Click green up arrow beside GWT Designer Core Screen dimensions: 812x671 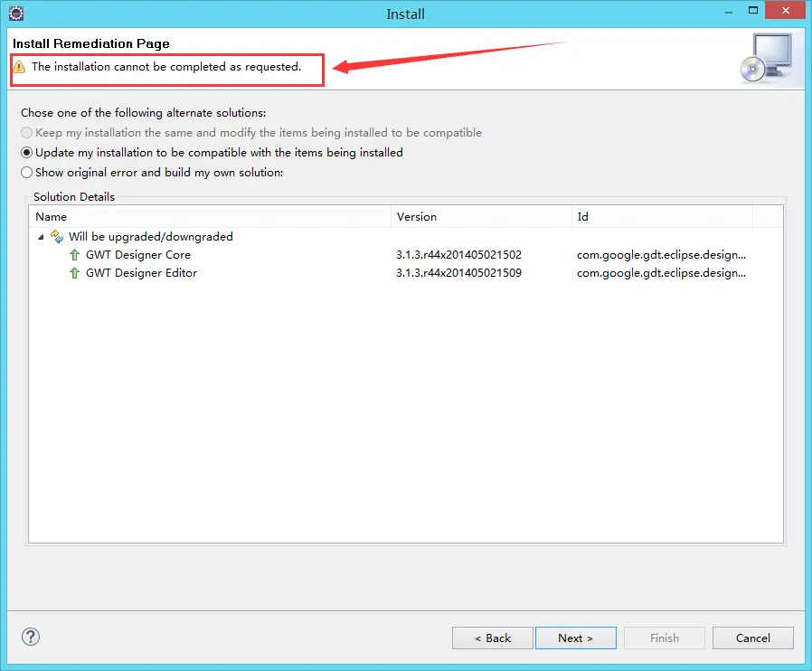pyautogui.click(x=74, y=255)
